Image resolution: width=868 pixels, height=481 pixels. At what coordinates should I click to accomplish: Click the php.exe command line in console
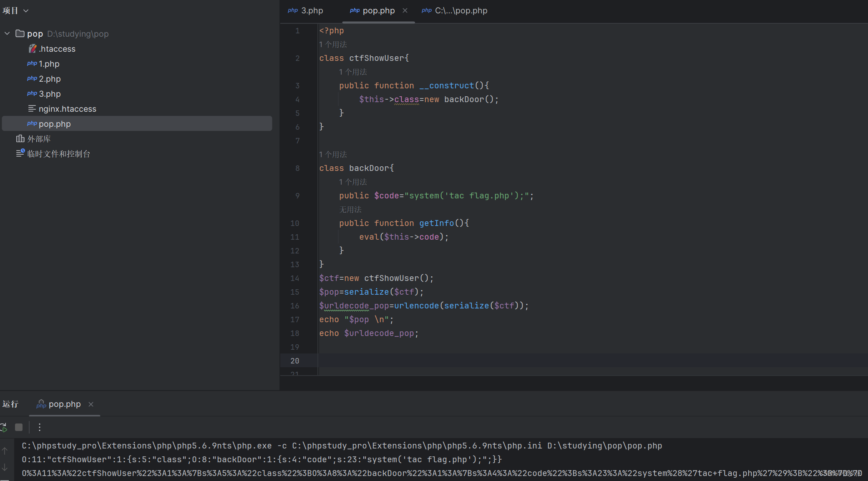click(342, 446)
